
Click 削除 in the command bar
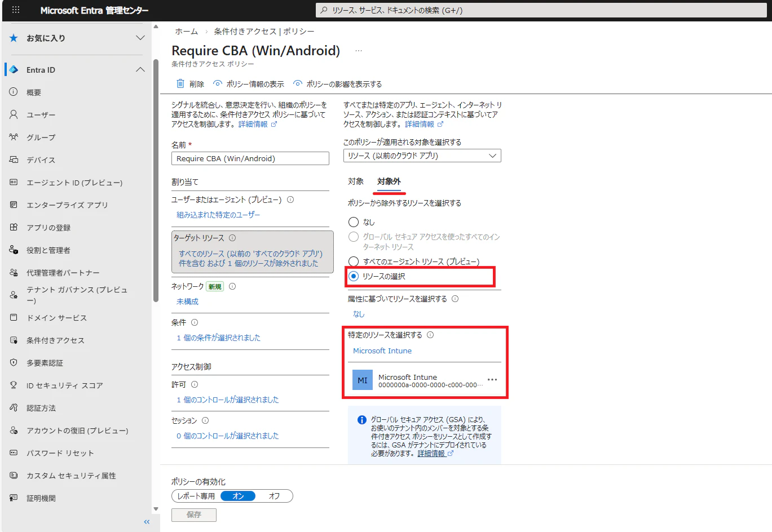190,84
